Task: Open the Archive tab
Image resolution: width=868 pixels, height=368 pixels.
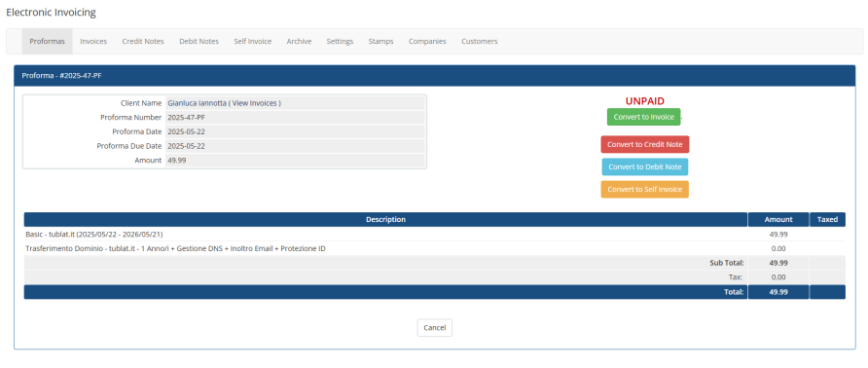Action: pos(299,42)
